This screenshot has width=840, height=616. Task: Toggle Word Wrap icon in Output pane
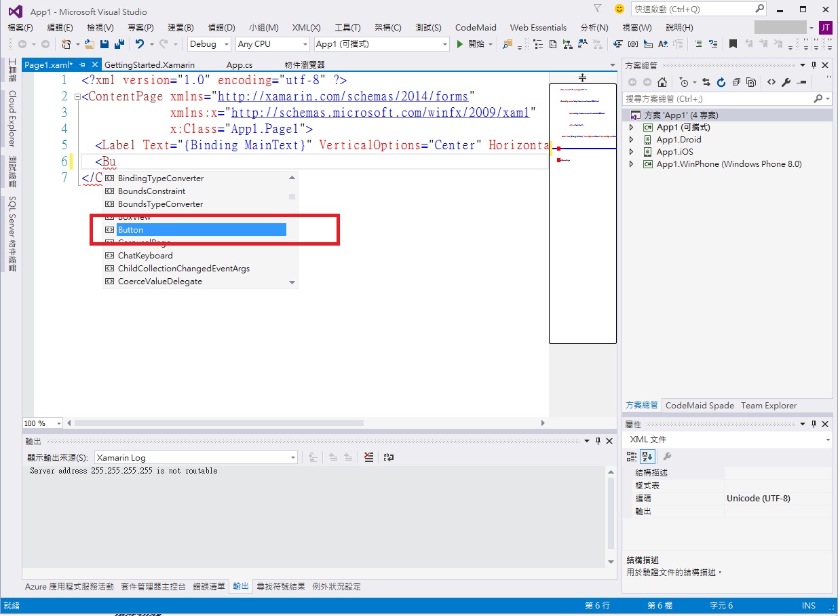(389, 457)
